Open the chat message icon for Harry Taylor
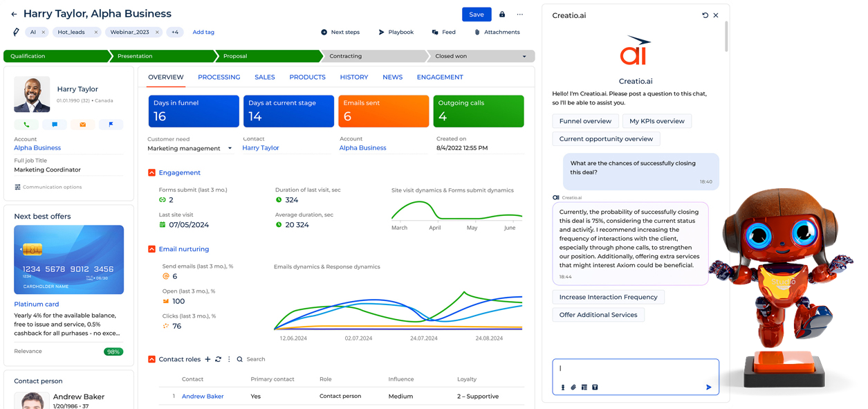 55,125
